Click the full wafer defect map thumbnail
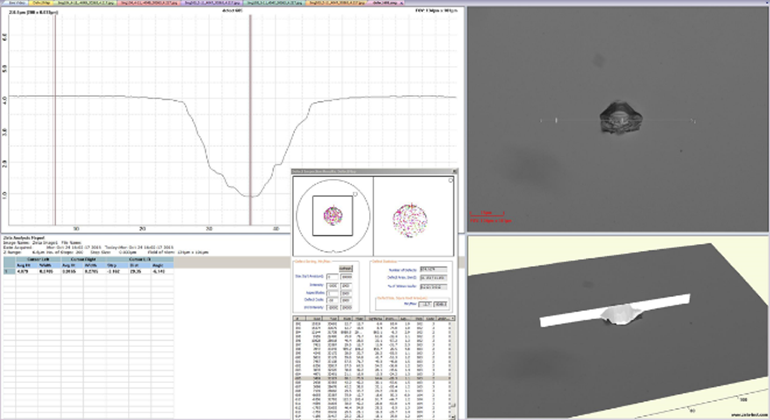Image resolution: width=770 pixels, height=420 pixels. coord(333,216)
